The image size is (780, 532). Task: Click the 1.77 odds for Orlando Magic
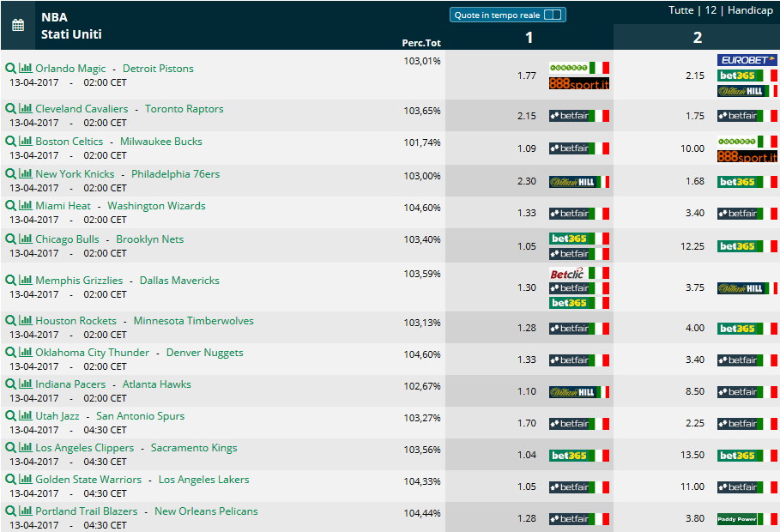[526, 76]
